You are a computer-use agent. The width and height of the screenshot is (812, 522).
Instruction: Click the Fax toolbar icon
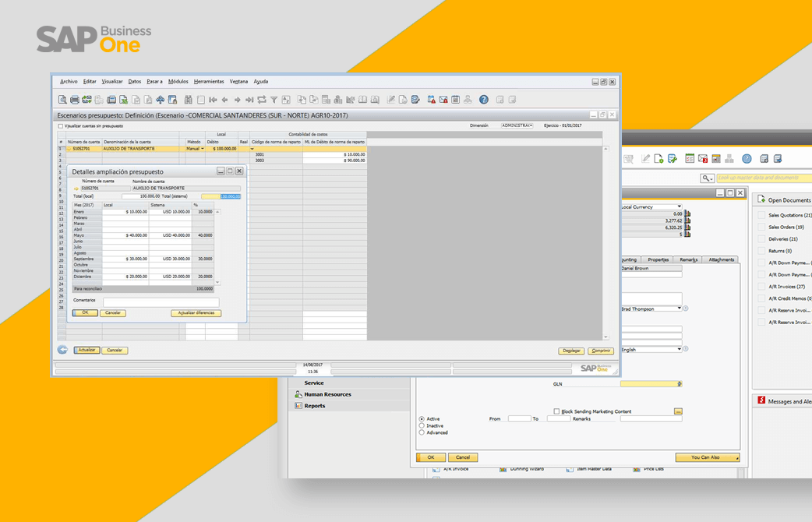click(x=111, y=100)
